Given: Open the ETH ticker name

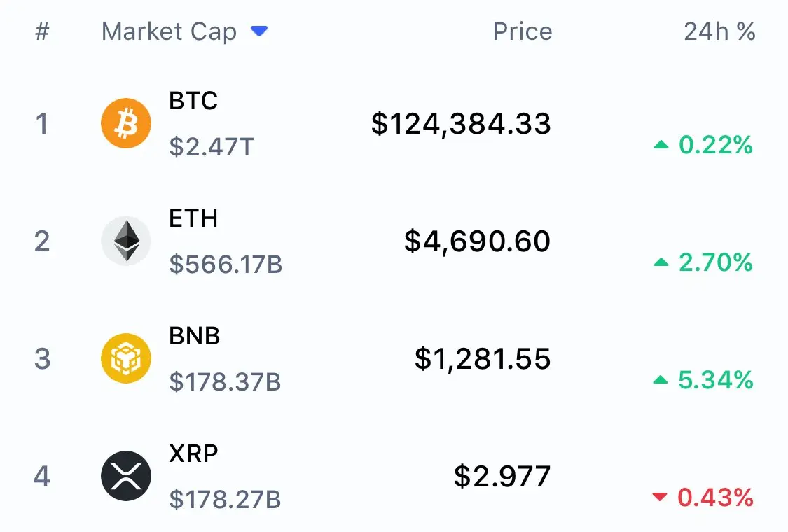Looking at the screenshot, I should click(x=193, y=218).
